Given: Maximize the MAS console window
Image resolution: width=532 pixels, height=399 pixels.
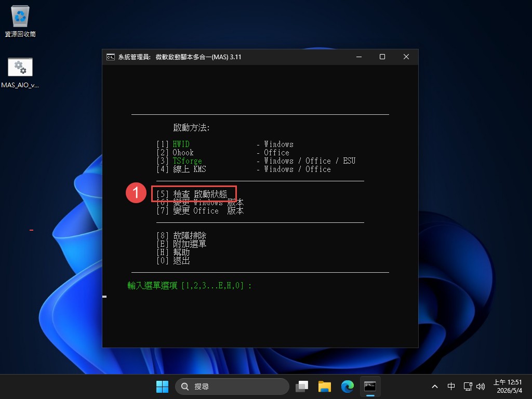Looking at the screenshot, I should [382, 57].
